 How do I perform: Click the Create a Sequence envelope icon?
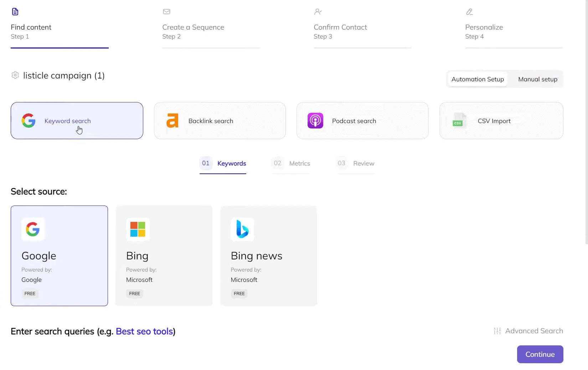coord(166,12)
